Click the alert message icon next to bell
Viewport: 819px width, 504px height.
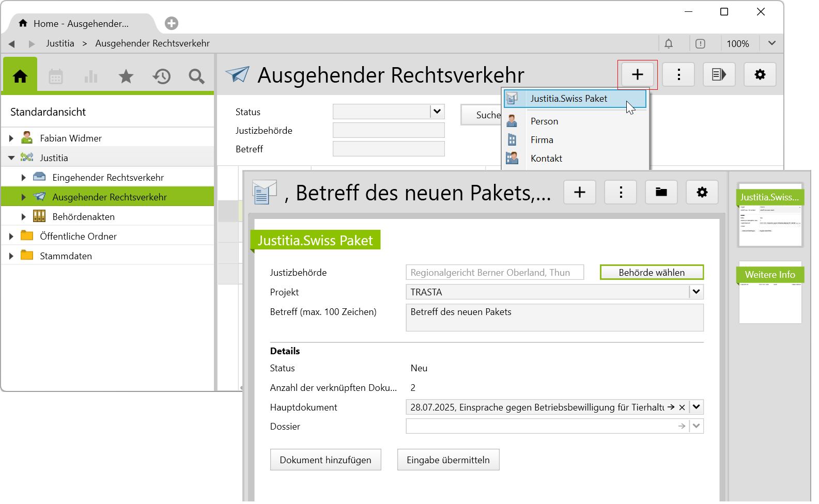(700, 44)
